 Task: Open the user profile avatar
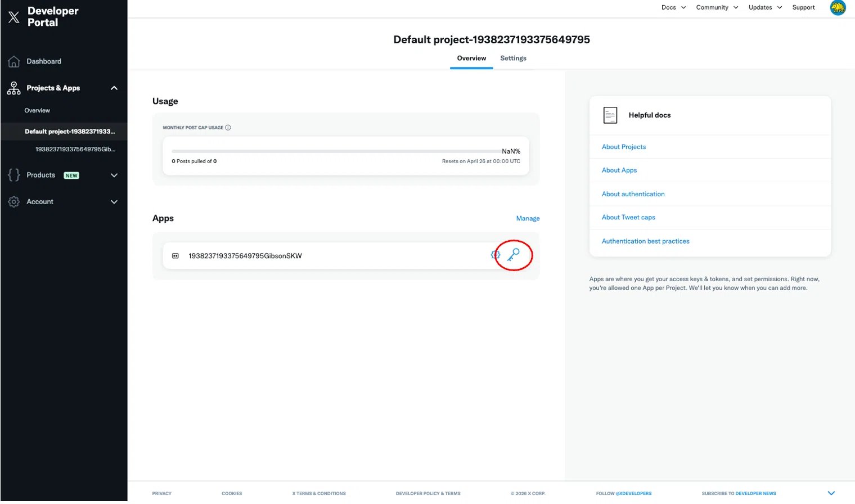click(838, 8)
